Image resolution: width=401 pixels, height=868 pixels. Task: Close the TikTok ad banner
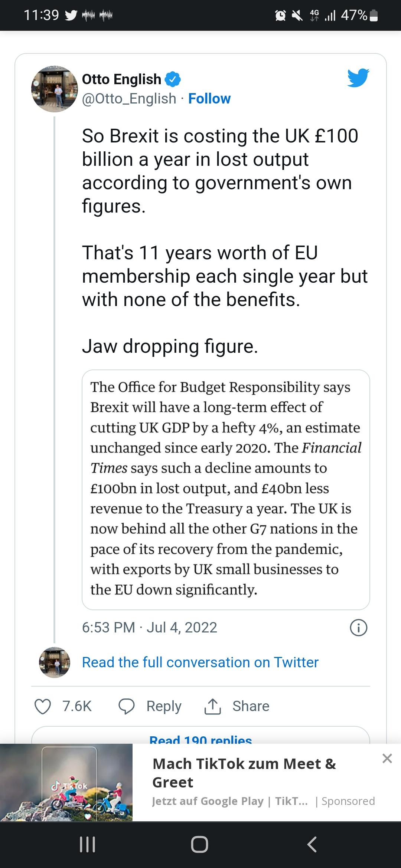point(387,759)
